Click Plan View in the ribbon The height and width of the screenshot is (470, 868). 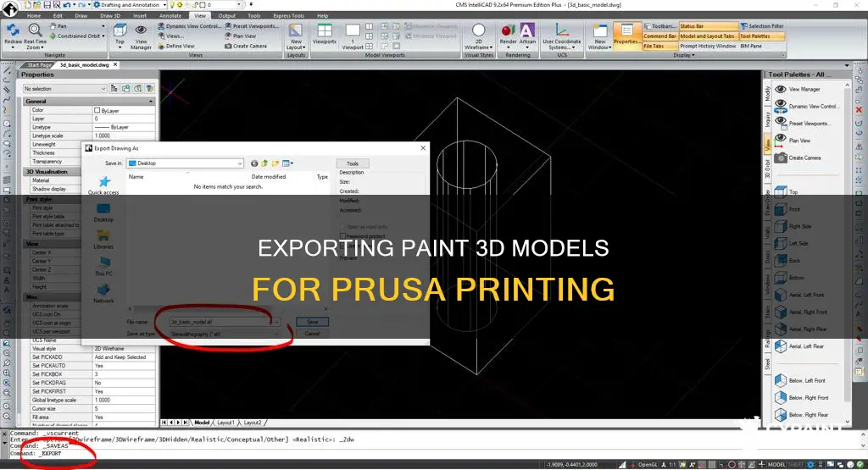(240, 36)
